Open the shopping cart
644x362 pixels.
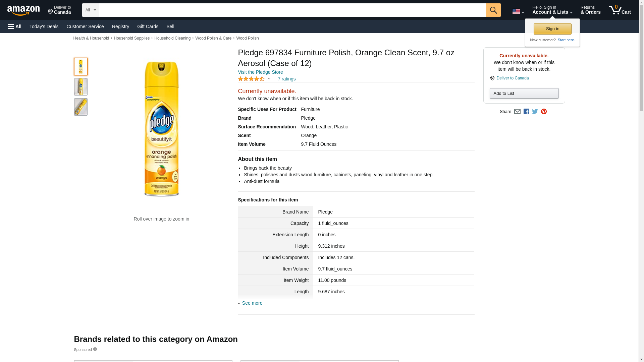pos(620,10)
